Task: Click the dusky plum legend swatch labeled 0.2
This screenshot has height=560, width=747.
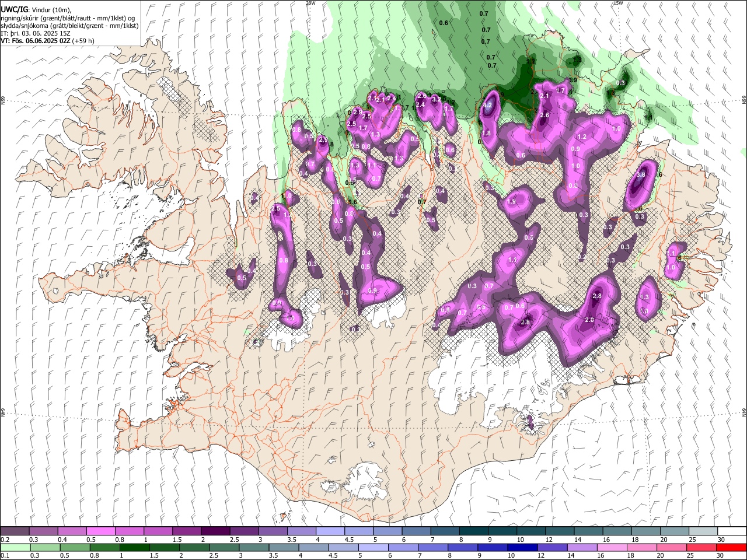Action: pos(15,531)
